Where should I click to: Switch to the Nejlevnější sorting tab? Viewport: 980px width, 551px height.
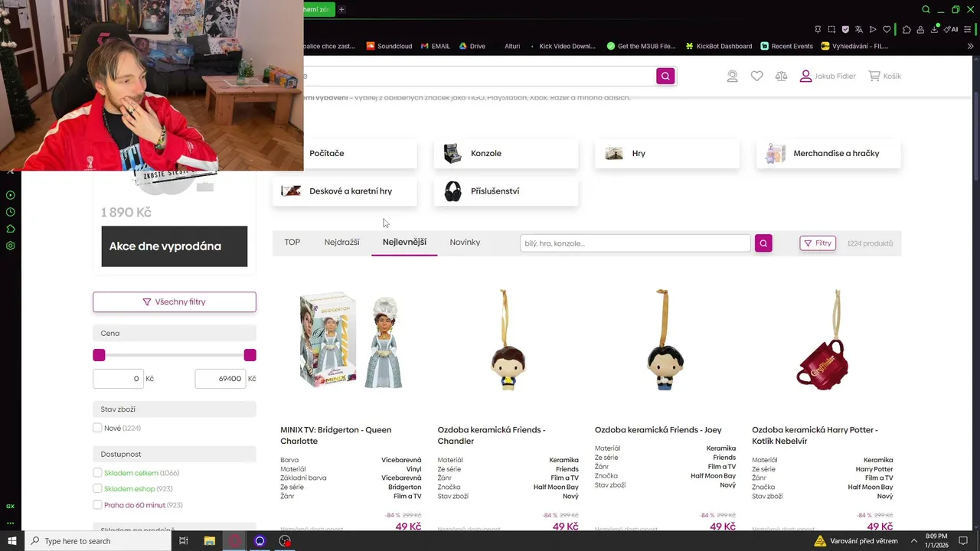404,243
